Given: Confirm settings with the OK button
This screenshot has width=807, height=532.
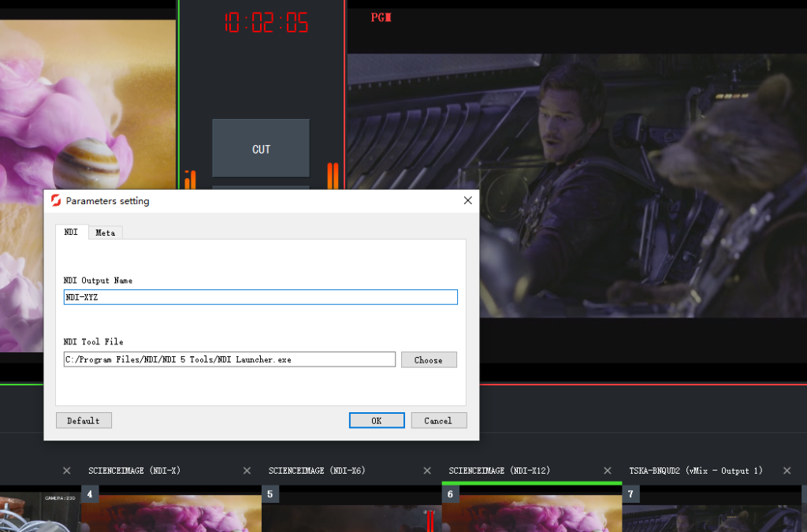Looking at the screenshot, I should click(x=377, y=420).
